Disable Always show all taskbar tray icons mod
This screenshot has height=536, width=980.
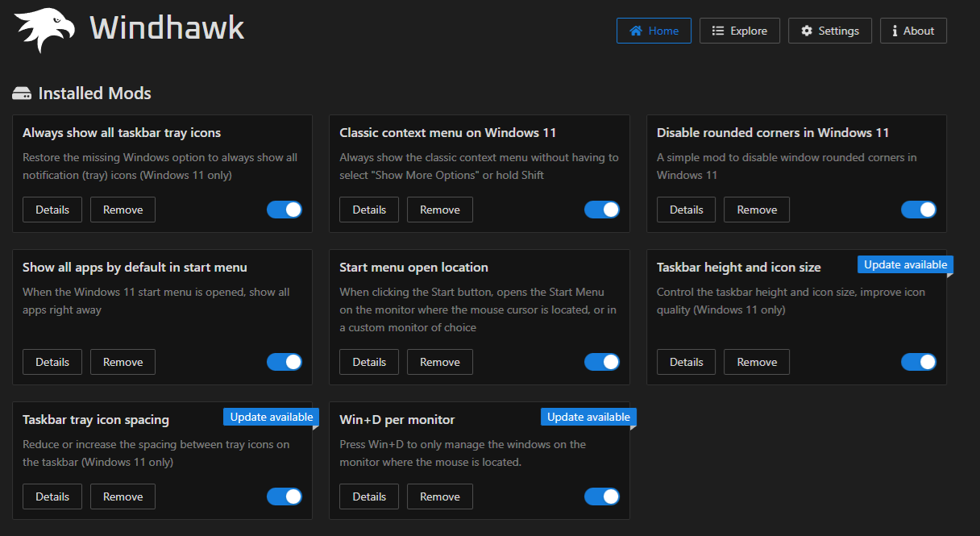click(284, 210)
